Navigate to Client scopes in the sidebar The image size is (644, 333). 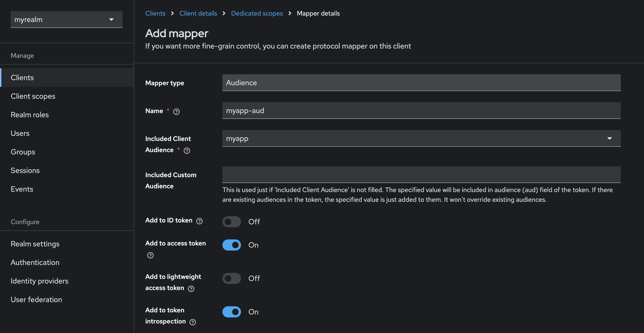coord(33,96)
